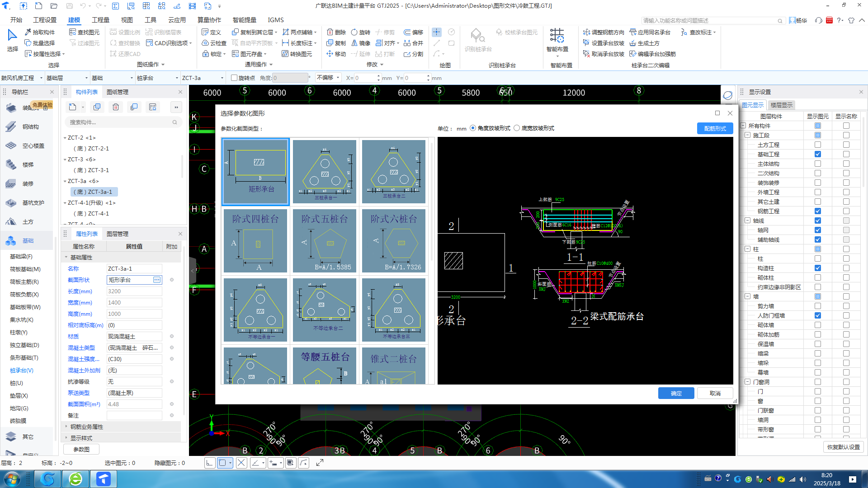
Task: Select tree item (底) ZCT-2-1
Action: click(x=91, y=148)
